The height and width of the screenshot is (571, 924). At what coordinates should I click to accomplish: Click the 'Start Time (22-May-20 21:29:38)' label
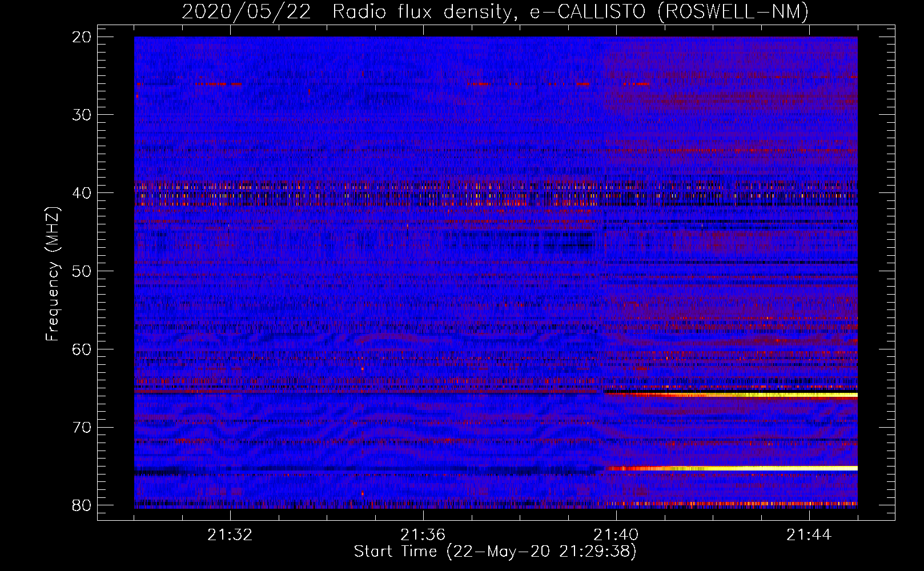point(495,552)
